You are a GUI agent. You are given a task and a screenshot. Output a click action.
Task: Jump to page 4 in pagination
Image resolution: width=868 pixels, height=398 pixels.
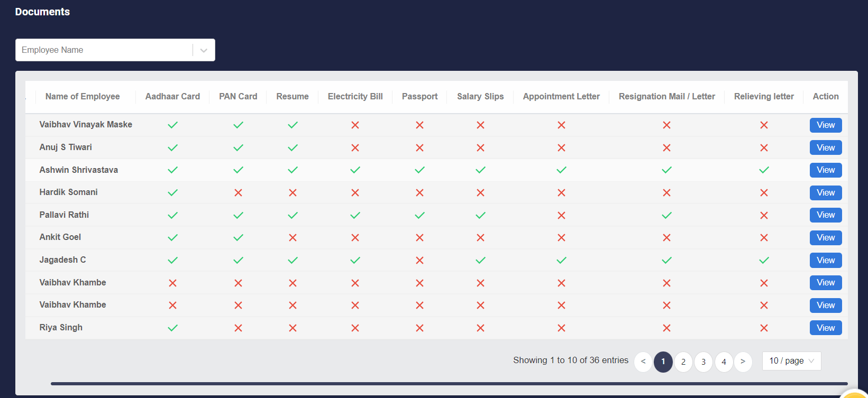point(724,362)
